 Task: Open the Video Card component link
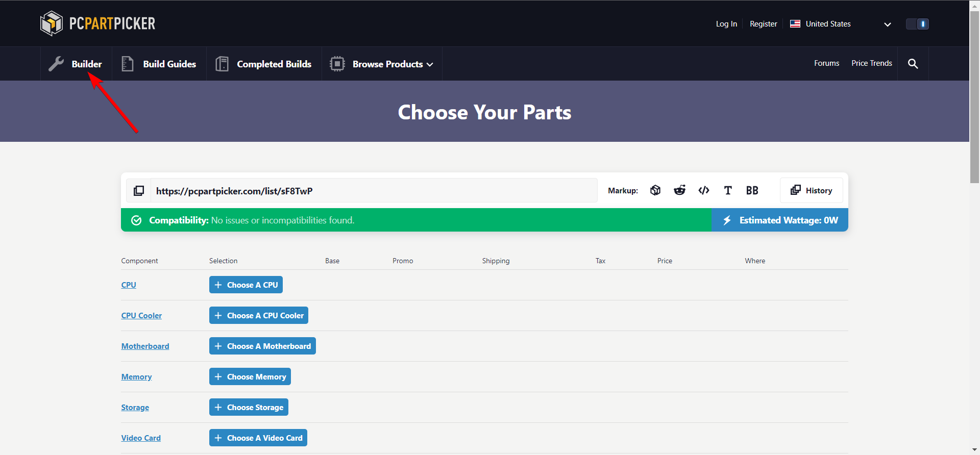coord(141,438)
